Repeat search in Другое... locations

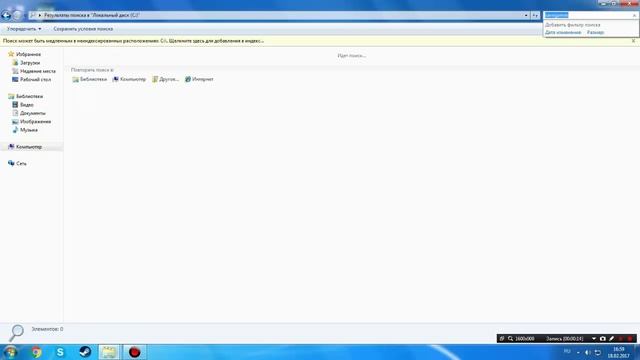point(165,79)
